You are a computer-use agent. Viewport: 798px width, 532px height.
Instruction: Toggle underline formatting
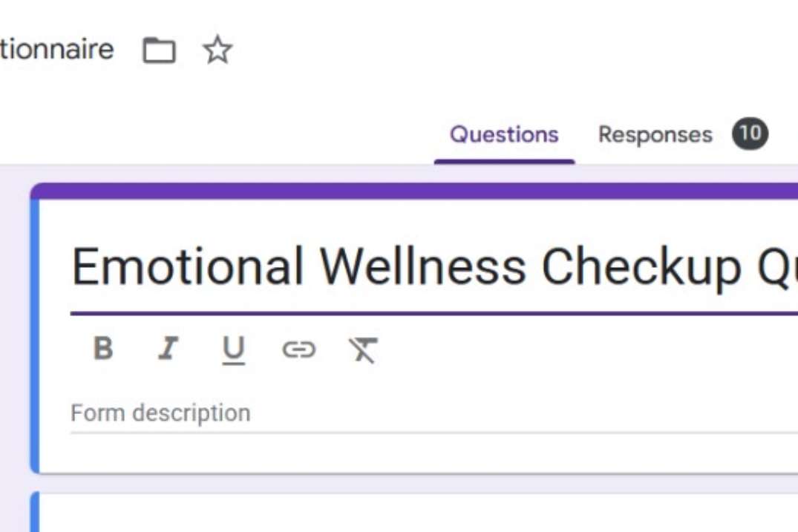coord(233,349)
